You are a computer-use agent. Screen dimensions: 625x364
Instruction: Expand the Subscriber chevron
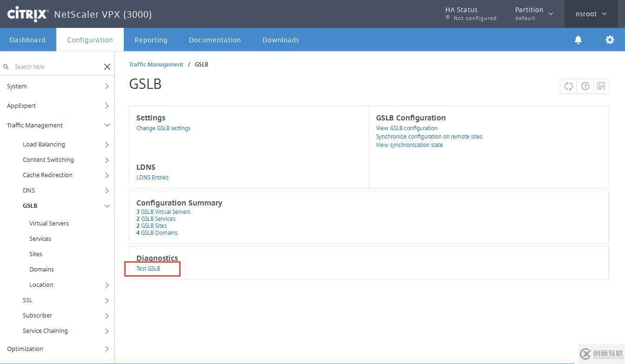pos(107,316)
